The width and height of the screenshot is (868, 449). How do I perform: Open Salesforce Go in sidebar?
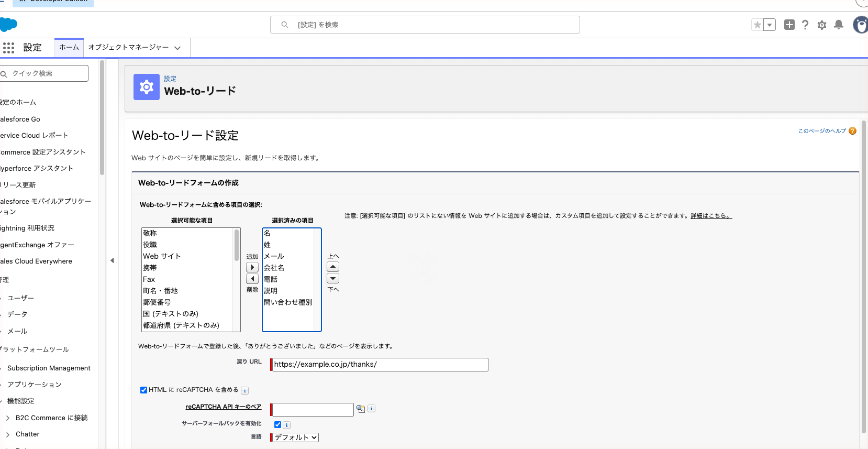(x=20, y=119)
